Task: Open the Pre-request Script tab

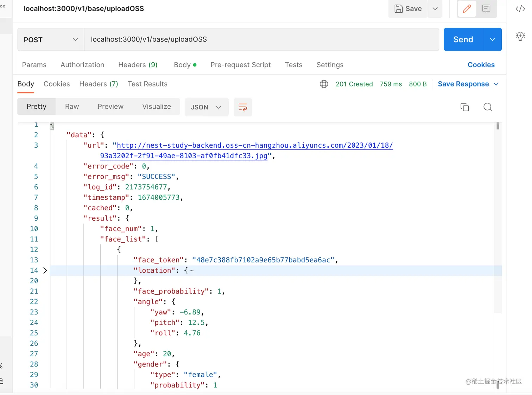Action: (241, 65)
